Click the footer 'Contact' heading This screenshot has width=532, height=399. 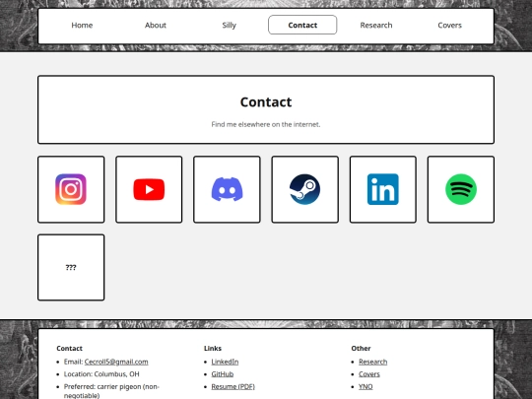(x=70, y=348)
